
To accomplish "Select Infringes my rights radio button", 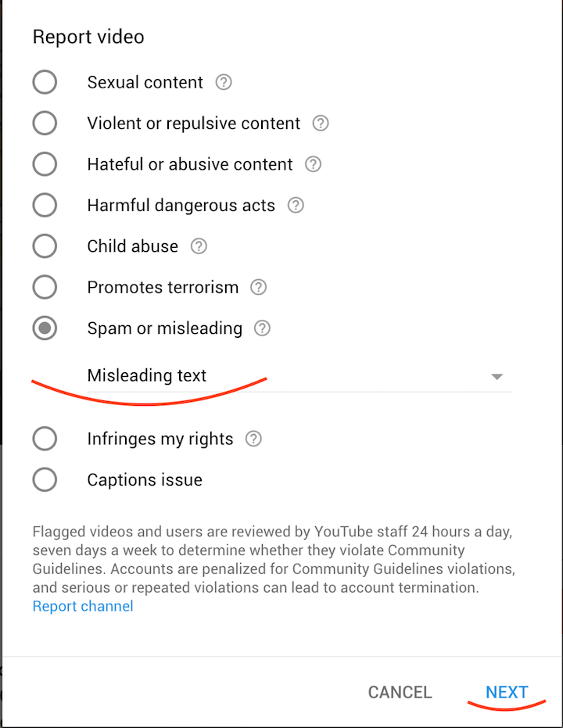I will (x=45, y=439).
